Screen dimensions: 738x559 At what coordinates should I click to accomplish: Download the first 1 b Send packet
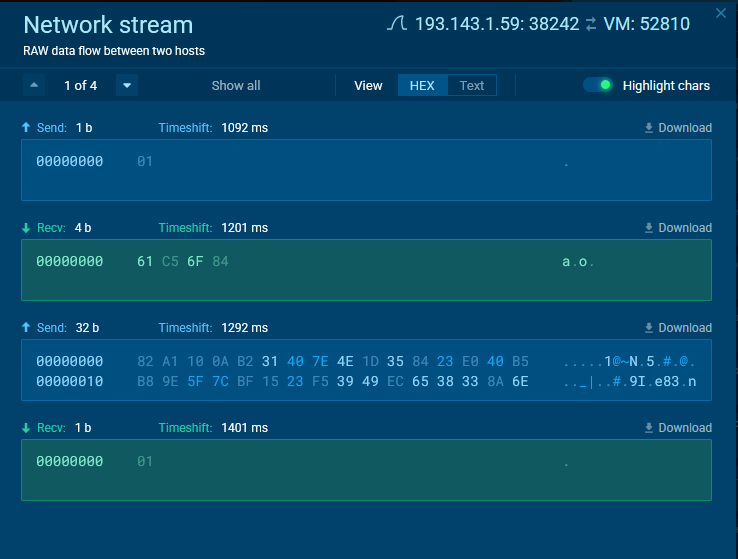[x=677, y=128]
